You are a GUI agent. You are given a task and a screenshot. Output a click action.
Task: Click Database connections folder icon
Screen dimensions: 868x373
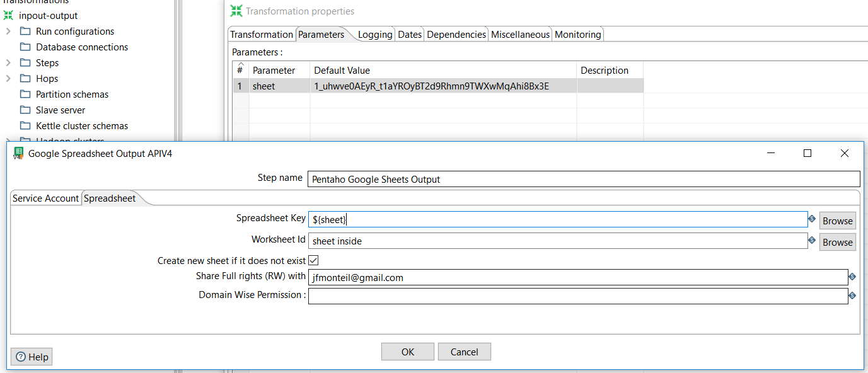[25, 47]
